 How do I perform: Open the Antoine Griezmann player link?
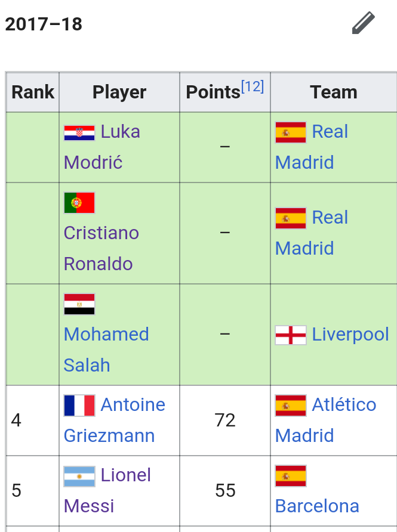[x=115, y=420]
